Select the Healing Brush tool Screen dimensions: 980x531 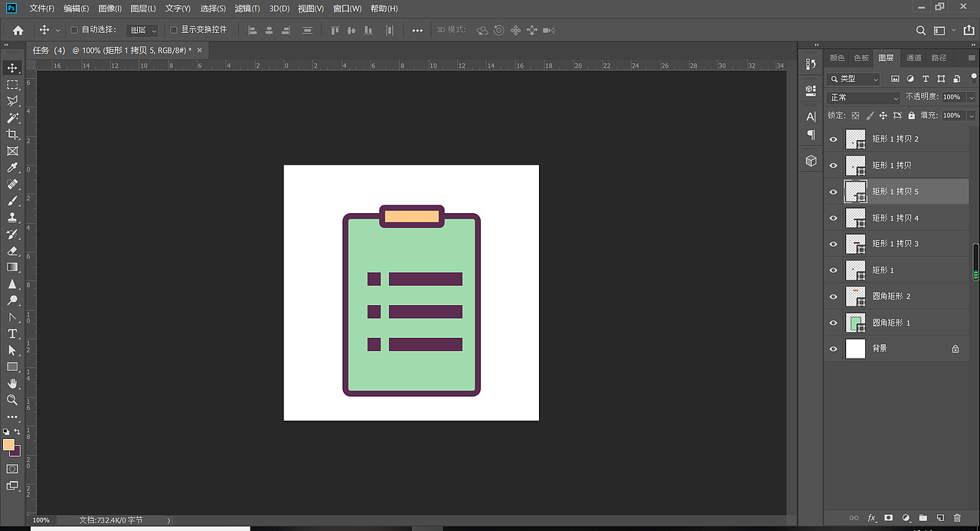pos(12,185)
